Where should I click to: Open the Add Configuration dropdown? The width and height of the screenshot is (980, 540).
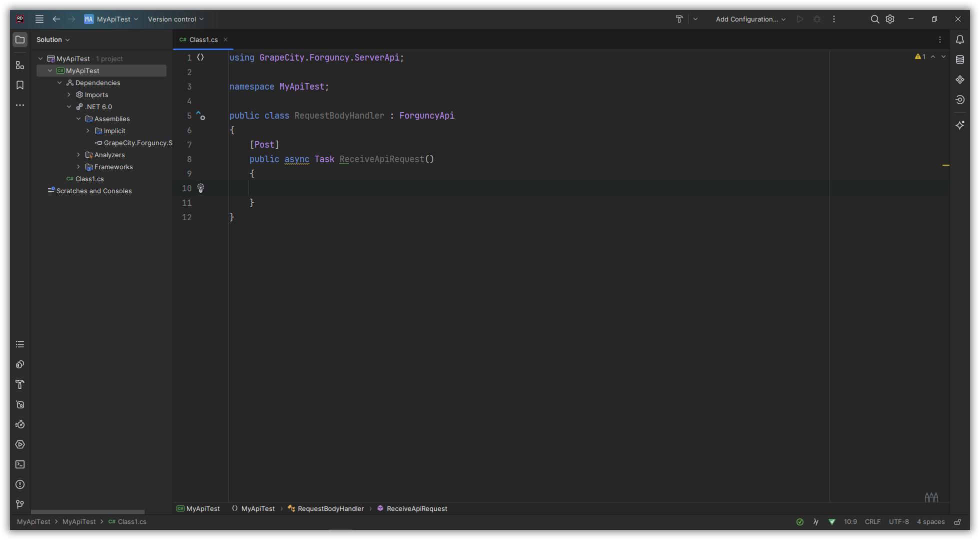(x=749, y=19)
